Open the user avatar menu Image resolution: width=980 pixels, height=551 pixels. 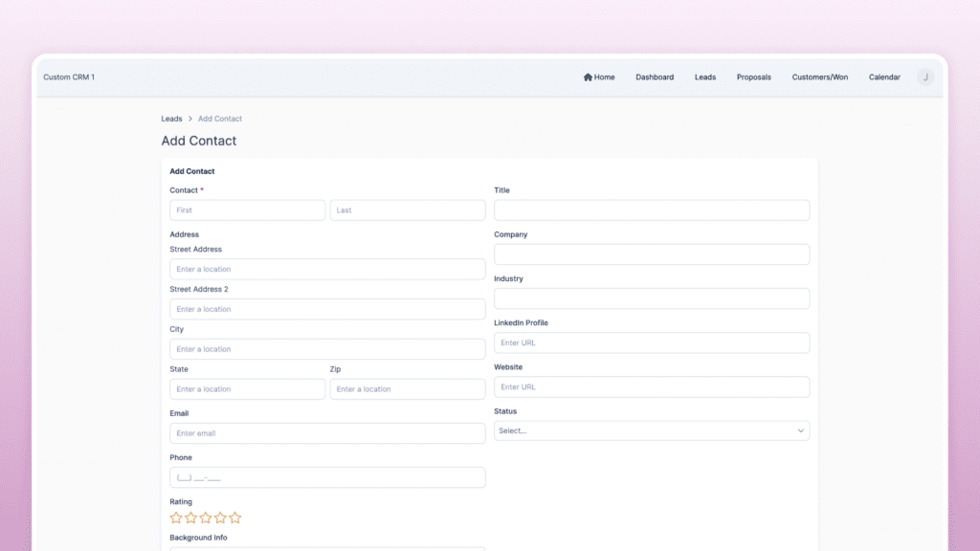[924, 77]
